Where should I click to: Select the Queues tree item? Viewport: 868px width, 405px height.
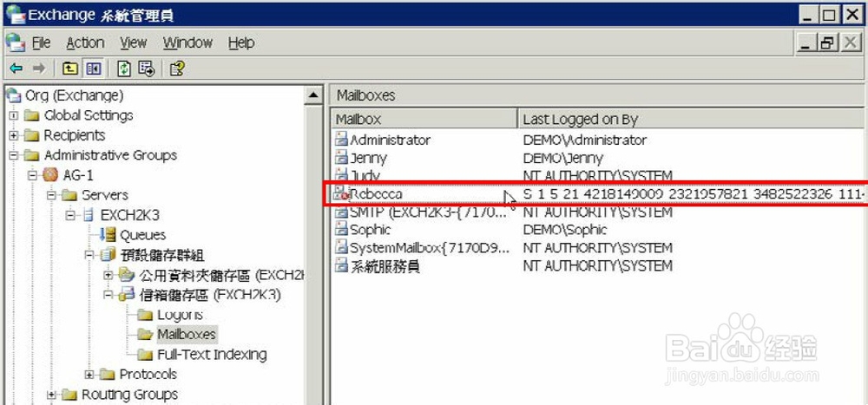click(143, 235)
